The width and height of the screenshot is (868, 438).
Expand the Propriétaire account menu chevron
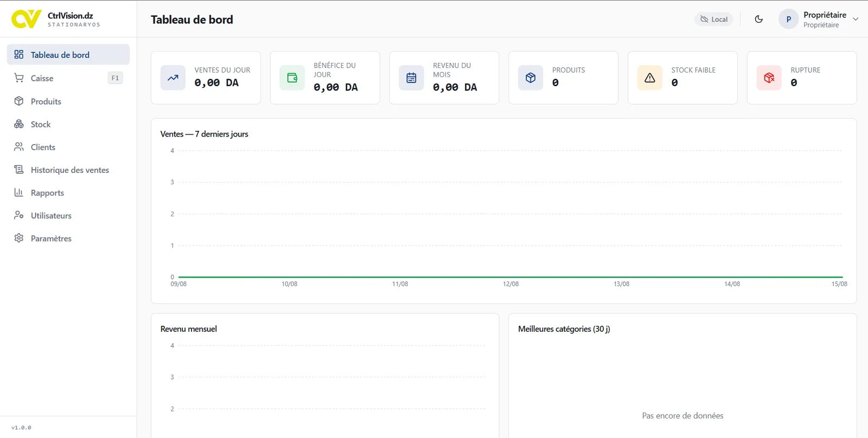(856, 19)
